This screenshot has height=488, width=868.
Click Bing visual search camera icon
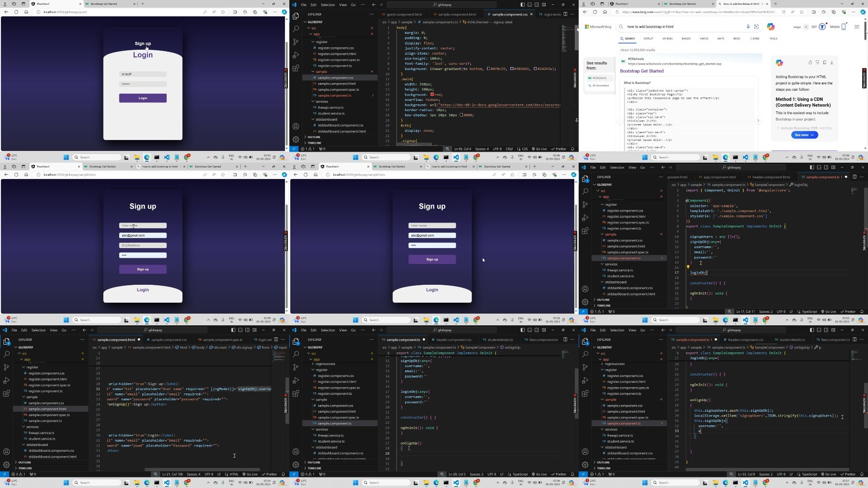pos(756,27)
